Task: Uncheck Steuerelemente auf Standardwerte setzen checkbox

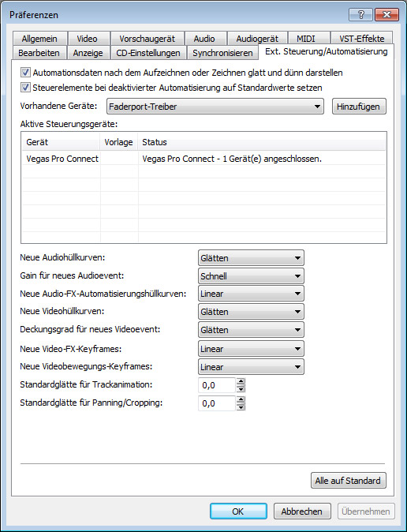Action: pos(25,88)
